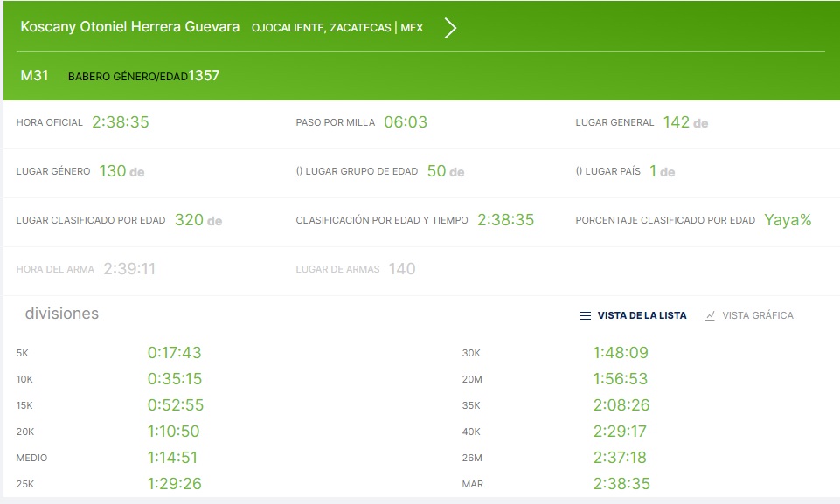This screenshot has width=840, height=504.
Task: Click the bib number 1357
Action: pos(204,76)
